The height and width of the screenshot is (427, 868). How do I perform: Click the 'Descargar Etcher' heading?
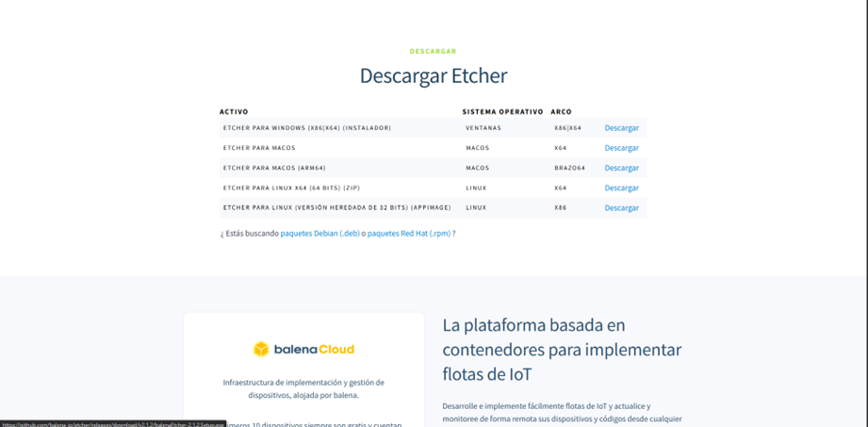(434, 75)
